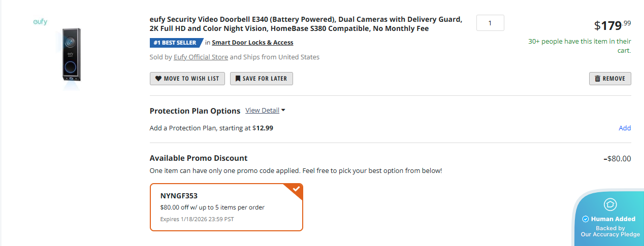
Task: Open the Eufy Official Store seller link
Action: 201,57
